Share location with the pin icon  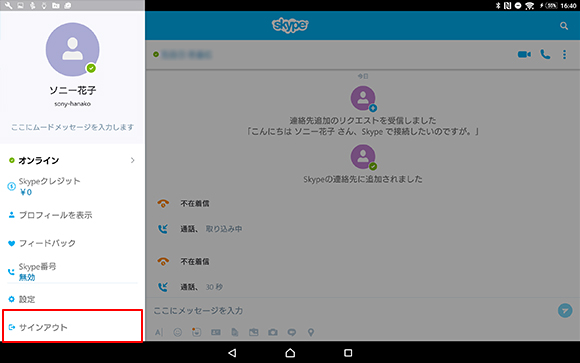click(x=311, y=332)
